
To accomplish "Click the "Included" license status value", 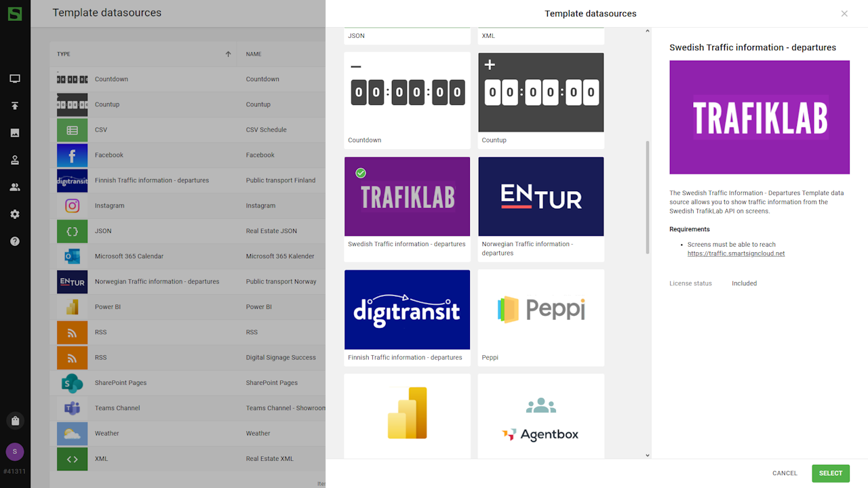I will coord(744,283).
